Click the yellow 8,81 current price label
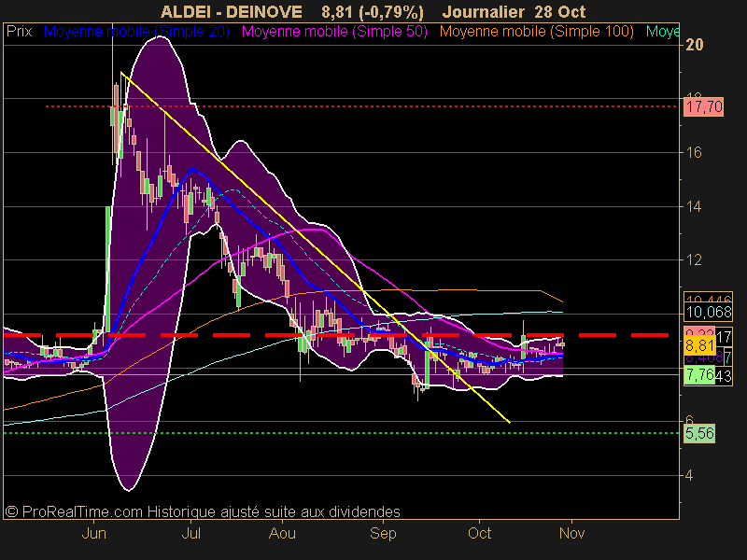 (x=699, y=345)
